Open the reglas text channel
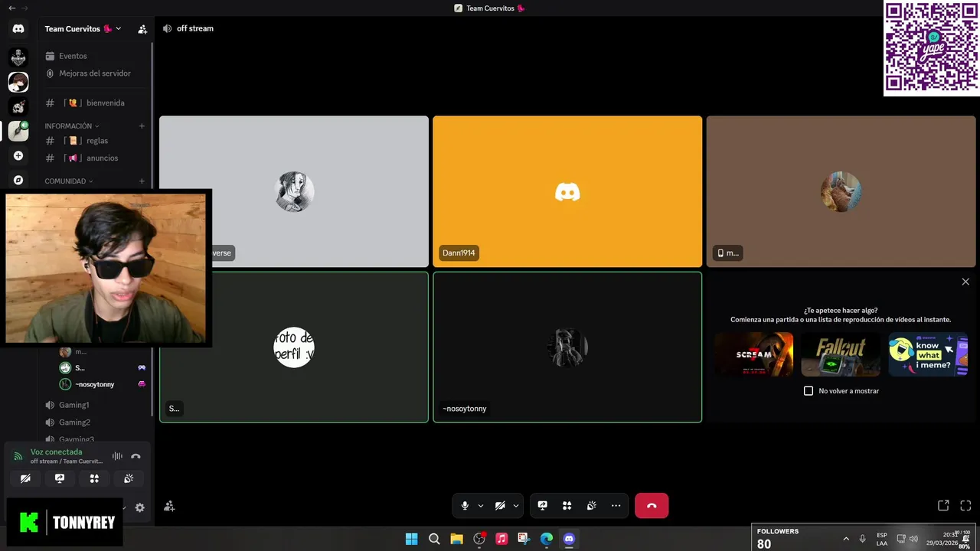The width and height of the screenshot is (980, 551). [x=95, y=141]
